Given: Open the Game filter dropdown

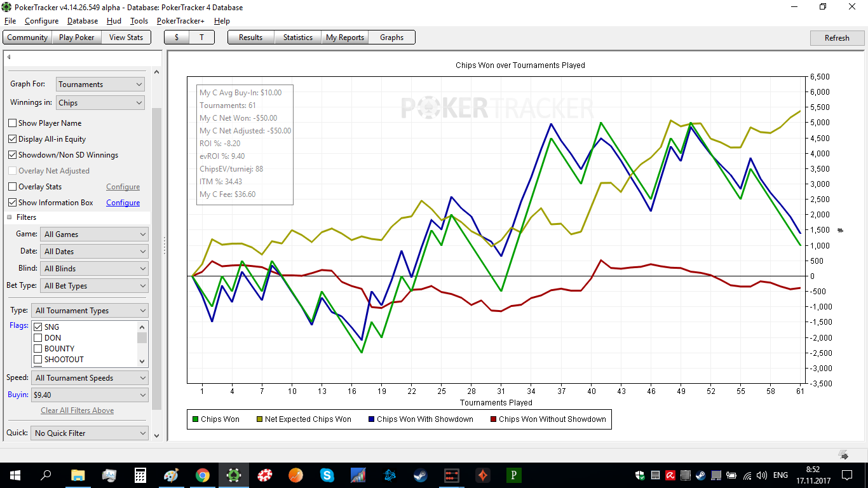Looking at the screenshot, I should pos(94,234).
